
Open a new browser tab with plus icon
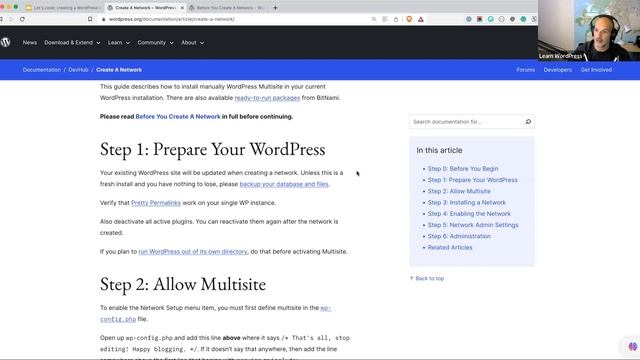click(x=275, y=8)
